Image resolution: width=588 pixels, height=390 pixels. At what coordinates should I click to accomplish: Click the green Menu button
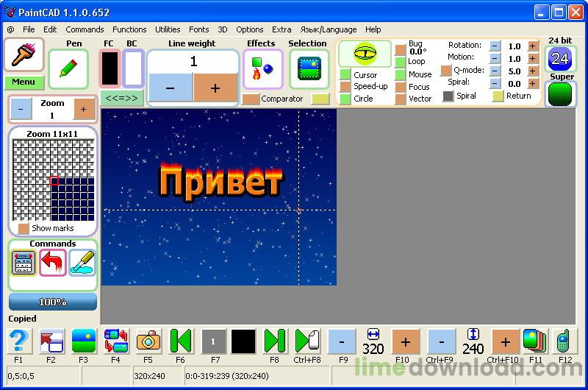click(24, 82)
